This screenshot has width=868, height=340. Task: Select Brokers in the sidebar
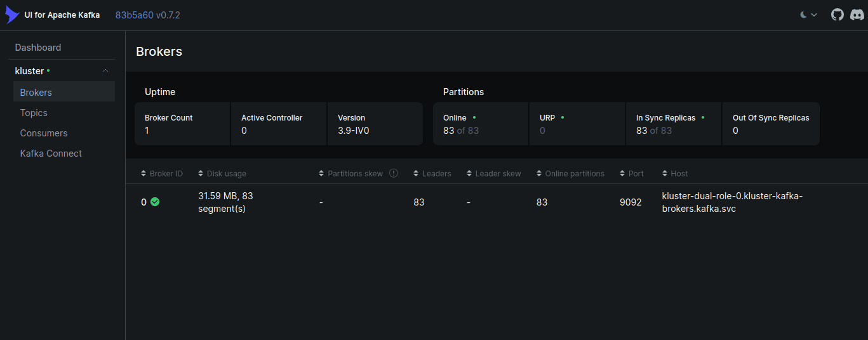tap(36, 93)
